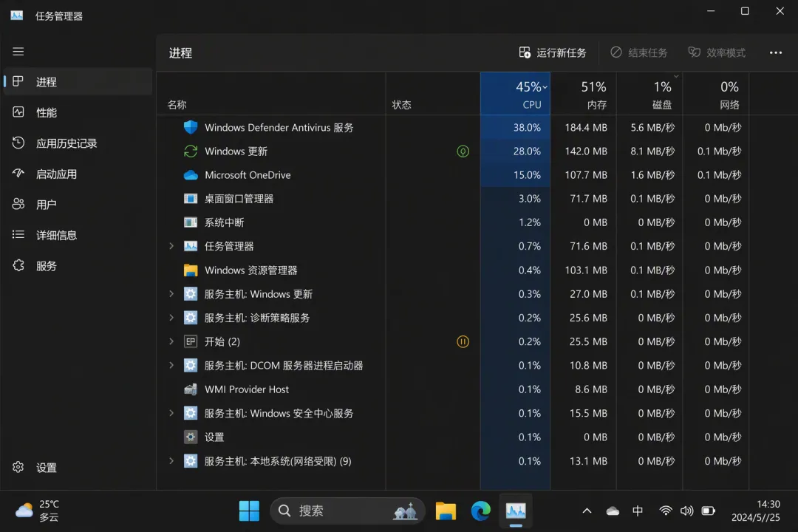The image size is (798, 532).
Task: Select the 71.7 MB memory cell
Action: point(584,199)
